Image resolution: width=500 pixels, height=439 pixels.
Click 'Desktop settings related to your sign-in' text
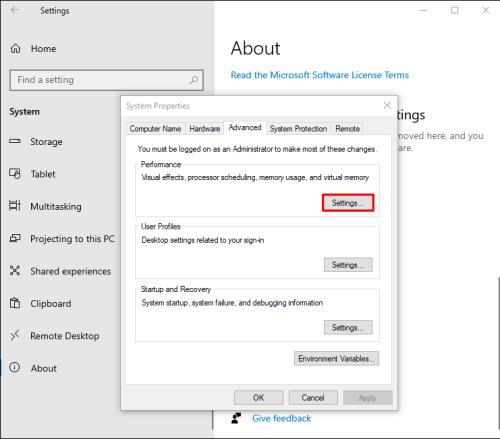click(x=203, y=240)
